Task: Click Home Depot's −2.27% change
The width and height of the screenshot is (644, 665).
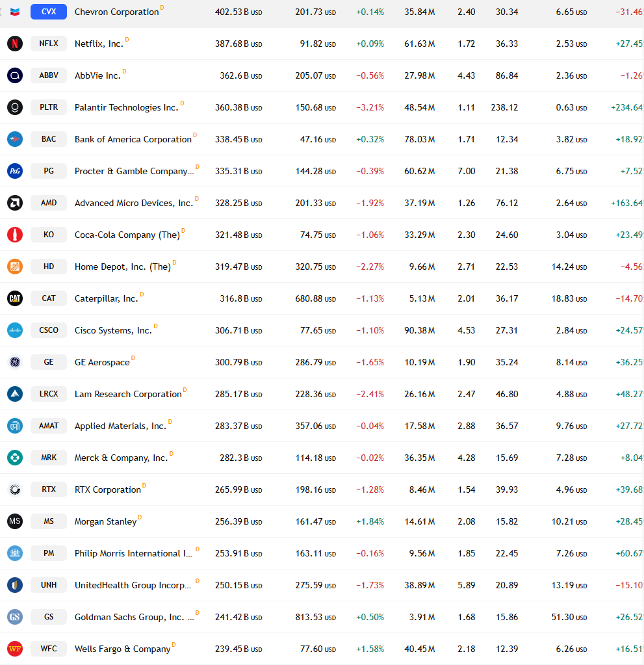Action: [x=370, y=267]
